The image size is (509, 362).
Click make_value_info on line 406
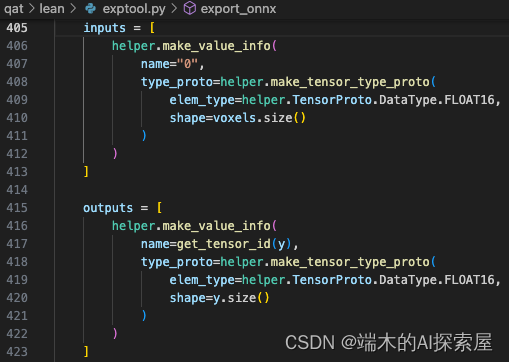click(x=216, y=46)
